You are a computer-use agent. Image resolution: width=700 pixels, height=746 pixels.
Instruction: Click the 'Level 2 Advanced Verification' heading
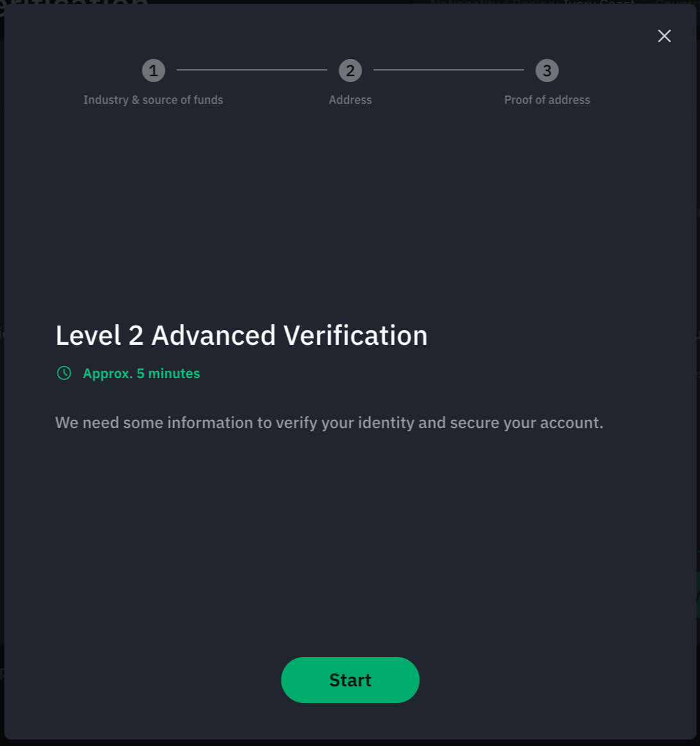pyautogui.click(x=242, y=335)
